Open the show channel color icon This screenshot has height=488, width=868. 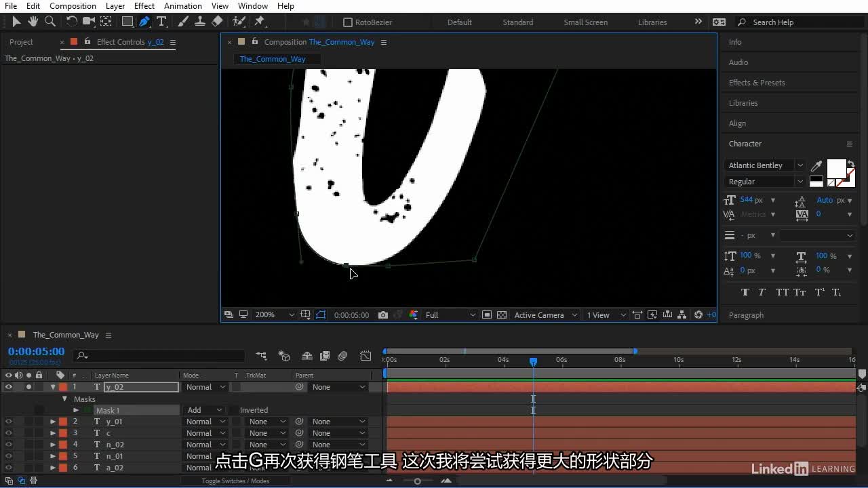[413, 315]
